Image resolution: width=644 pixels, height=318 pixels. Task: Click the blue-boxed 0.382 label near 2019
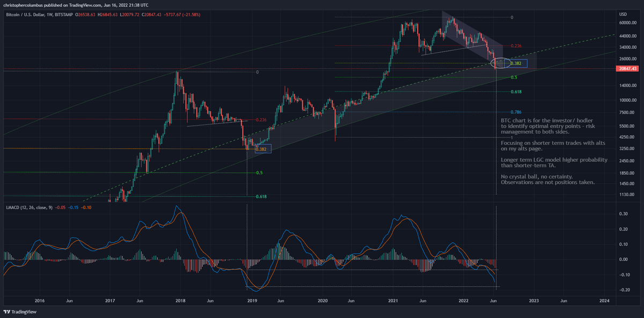263,149
